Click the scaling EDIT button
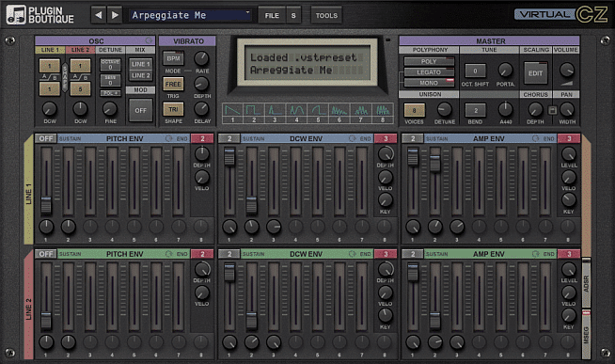The width and height of the screenshot is (615, 364). tap(535, 73)
